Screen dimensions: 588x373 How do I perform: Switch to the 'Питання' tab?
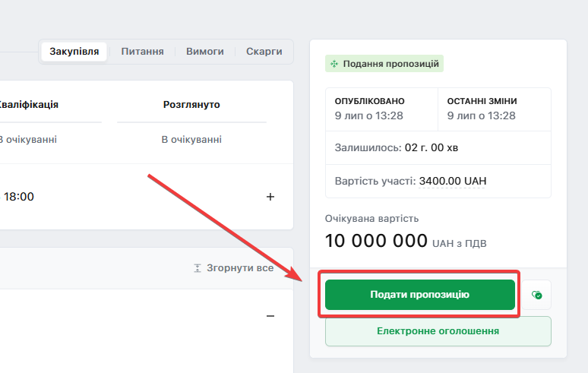tap(142, 52)
